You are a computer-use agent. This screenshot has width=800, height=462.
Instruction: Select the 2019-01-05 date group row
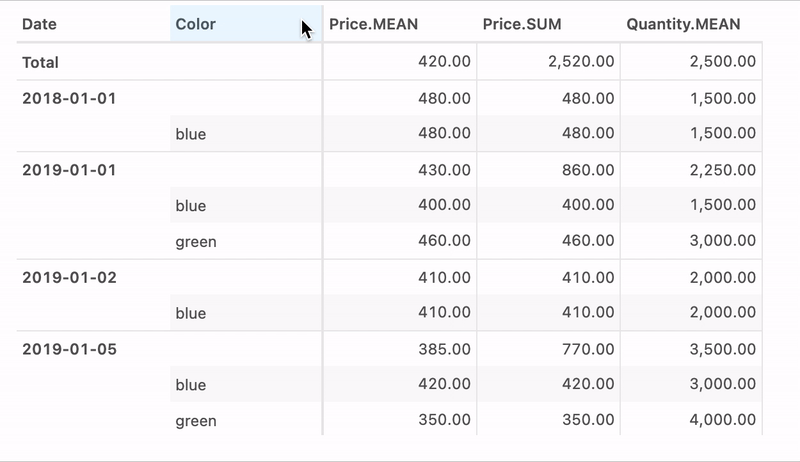[x=69, y=350]
